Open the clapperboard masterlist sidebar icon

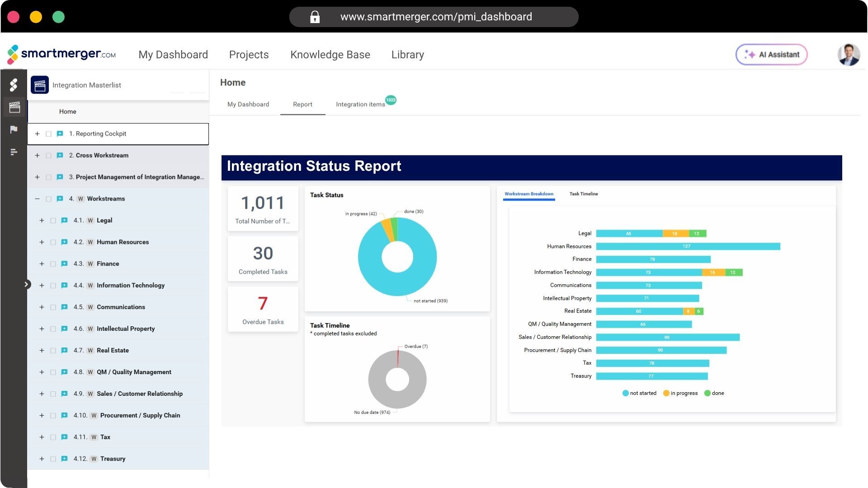[14, 107]
